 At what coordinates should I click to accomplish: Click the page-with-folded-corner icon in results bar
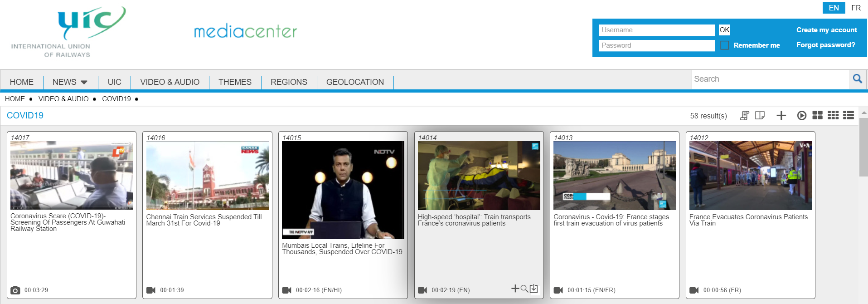760,116
